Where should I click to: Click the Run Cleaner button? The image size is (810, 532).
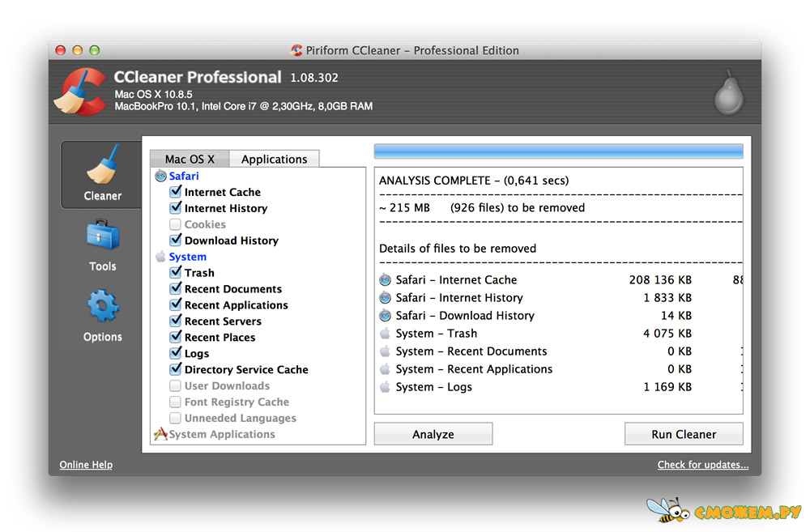point(684,434)
